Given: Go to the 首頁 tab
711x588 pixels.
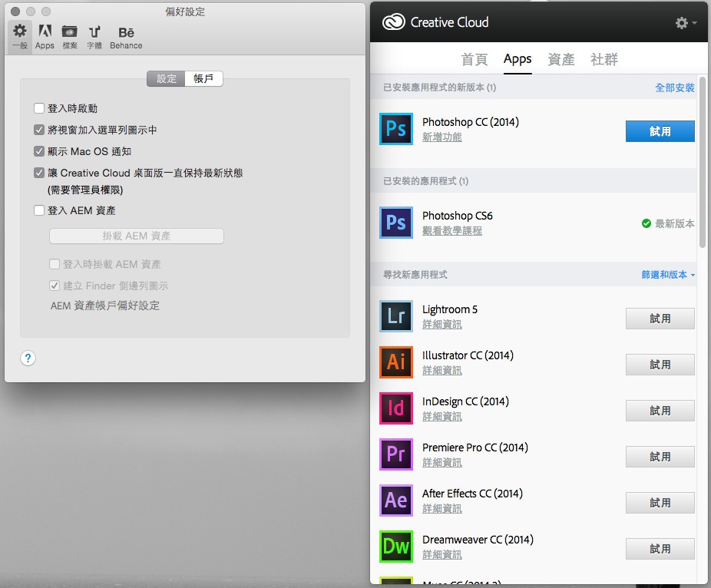Looking at the screenshot, I should (475, 59).
